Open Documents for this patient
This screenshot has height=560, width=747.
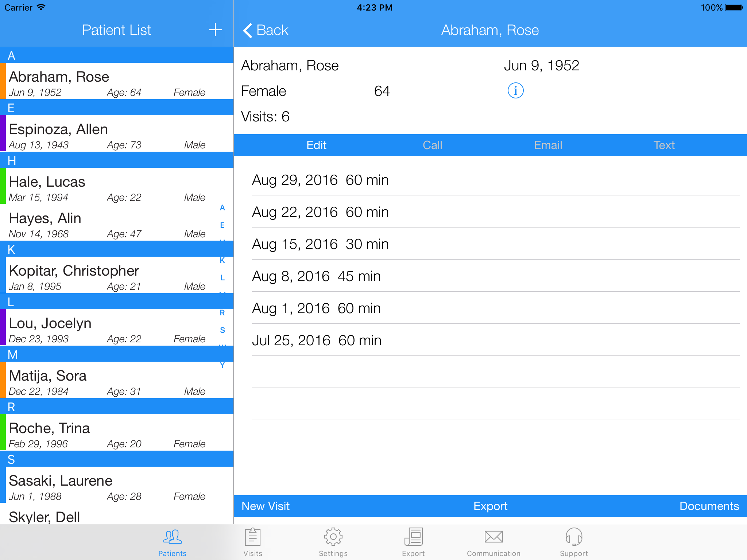(709, 506)
